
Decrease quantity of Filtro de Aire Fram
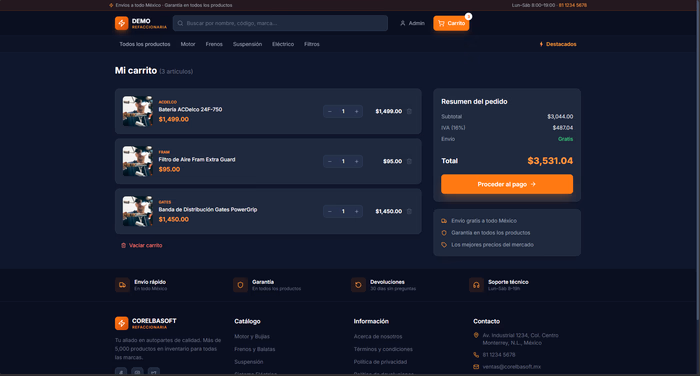click(330, 161)
